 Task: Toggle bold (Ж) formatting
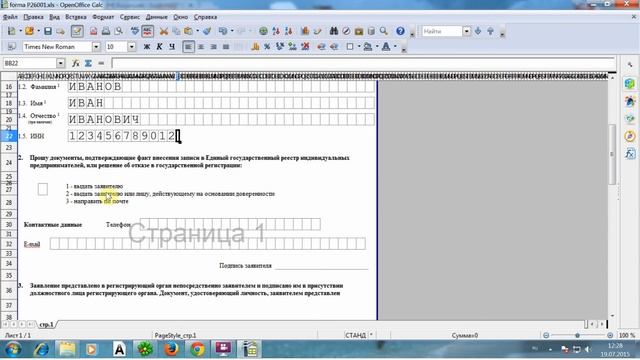click(x=147, y=47)
